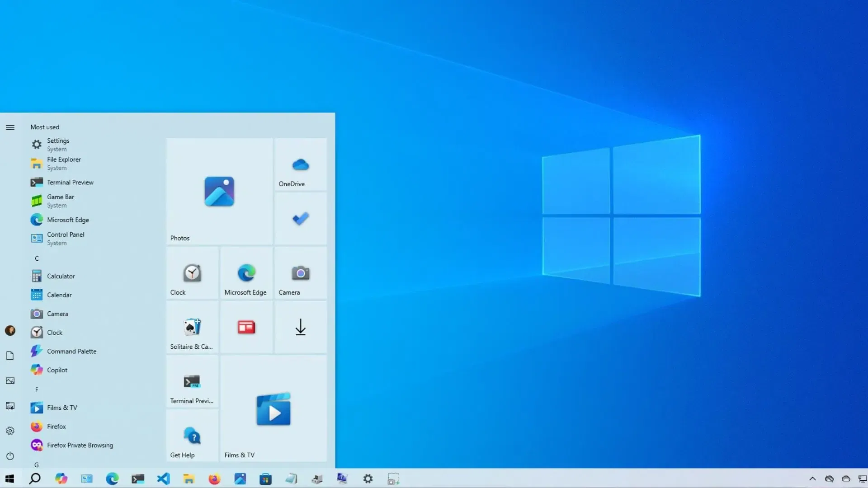Launch Visual Studio Code from taskbar

(163, 479)
